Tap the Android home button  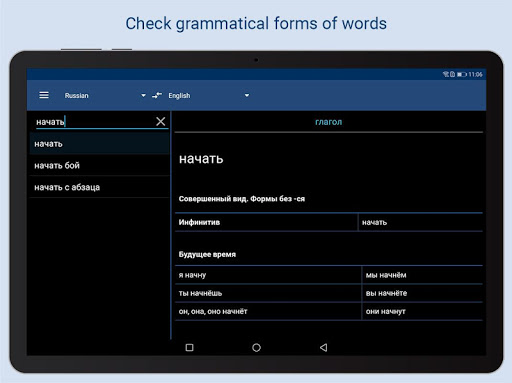[x=256, y=348]
